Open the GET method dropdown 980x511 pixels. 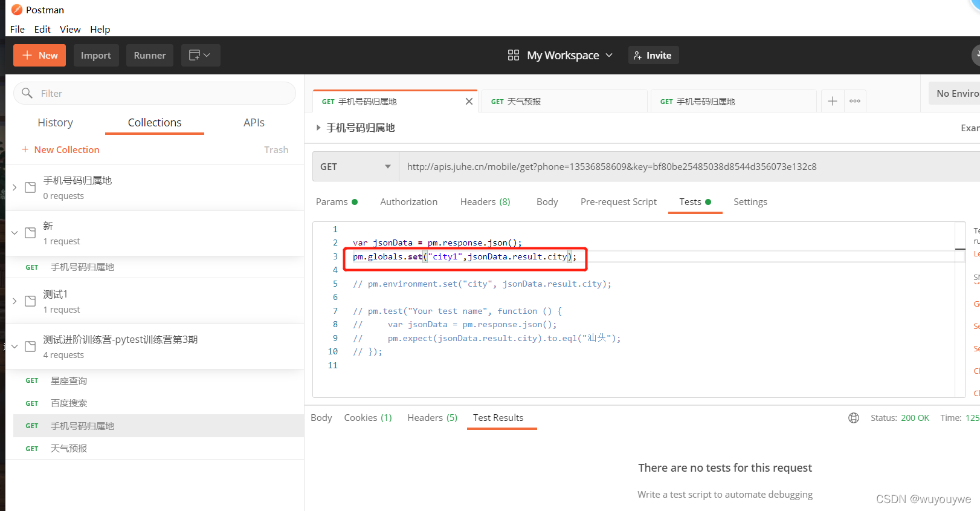[x=356, y=166]
